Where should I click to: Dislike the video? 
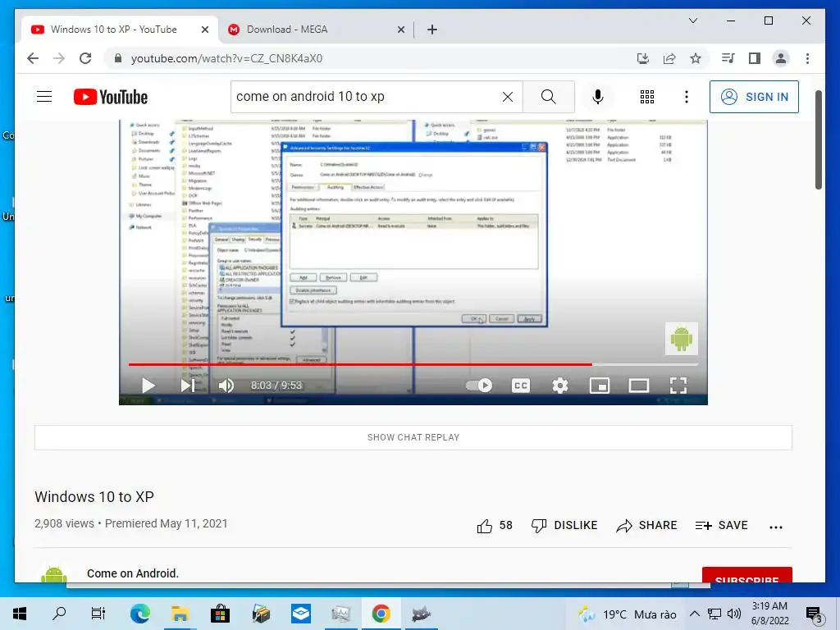pos(564,526)
